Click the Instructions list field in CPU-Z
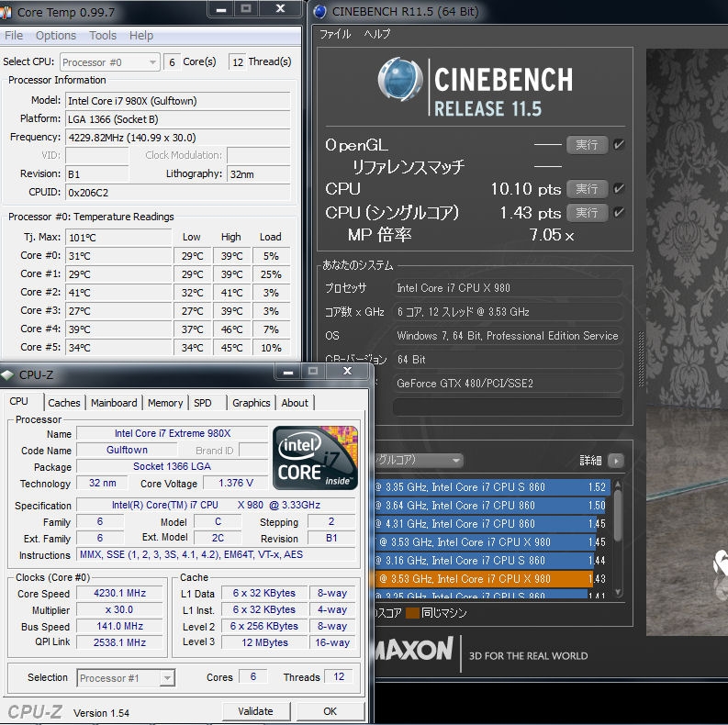 pyautogui.click(x=217, y=554)
